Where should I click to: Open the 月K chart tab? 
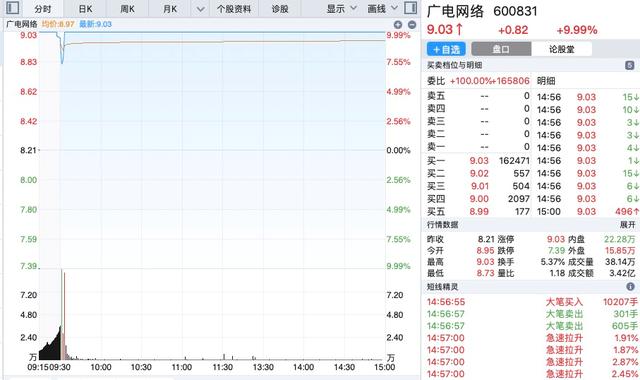click(x=170, y=9)
